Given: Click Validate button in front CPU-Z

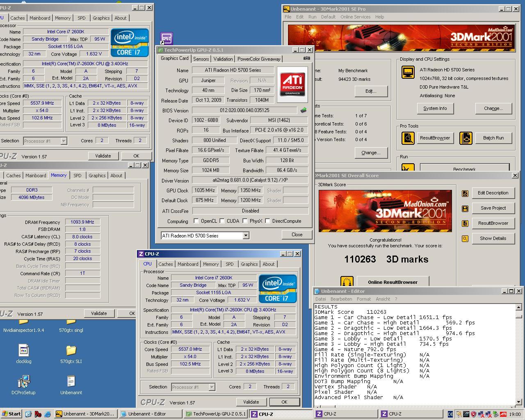Looking at the screenshot, I should [x=251, y=402].
